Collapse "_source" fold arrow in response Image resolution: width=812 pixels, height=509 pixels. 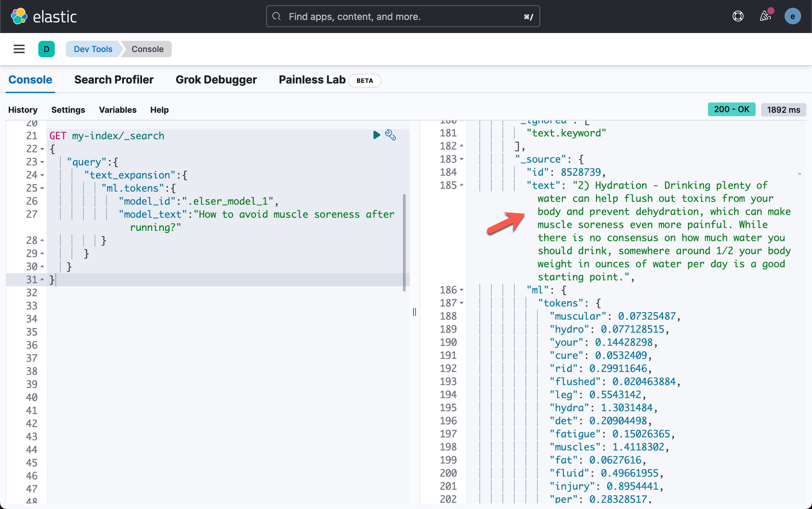pos(462,159)
